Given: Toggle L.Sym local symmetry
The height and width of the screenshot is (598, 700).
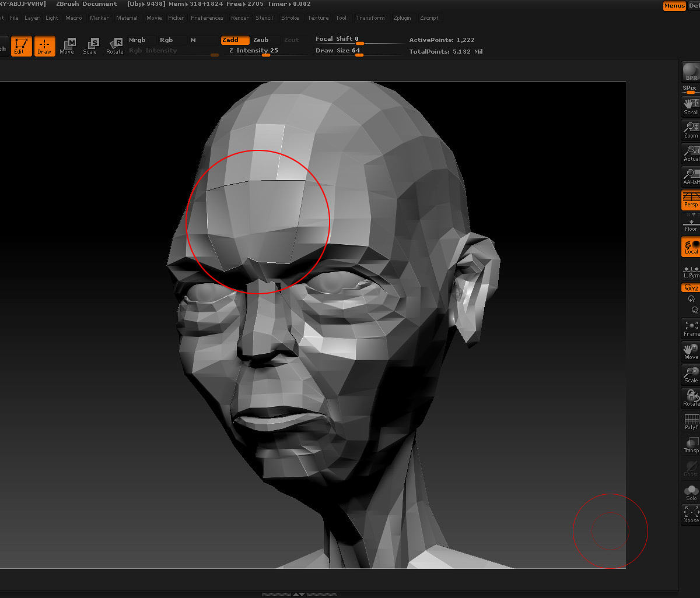Looking at the screenshot, I should (691, 271).
